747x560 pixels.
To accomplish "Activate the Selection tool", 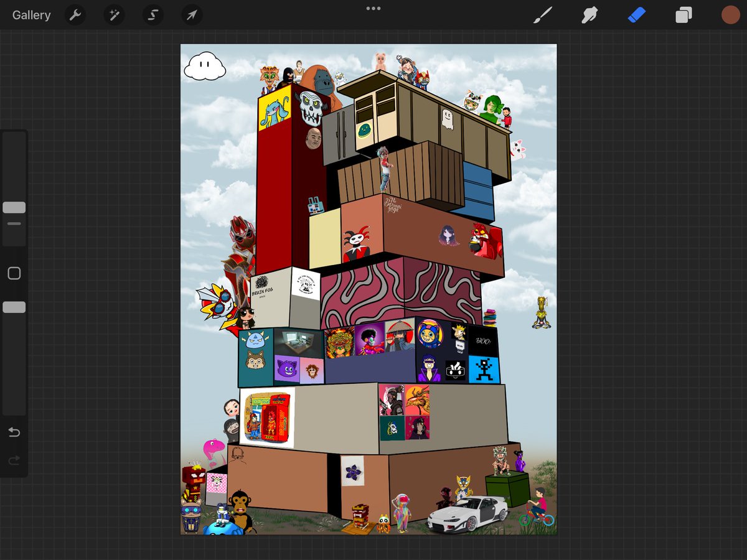I will pos(153,15).
